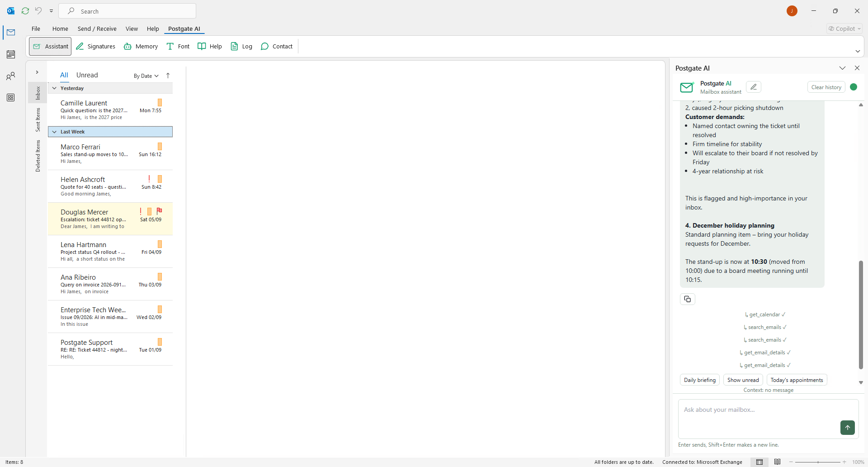Open the People contacts view
Viewport: 868px width, 467px height.
11,76
